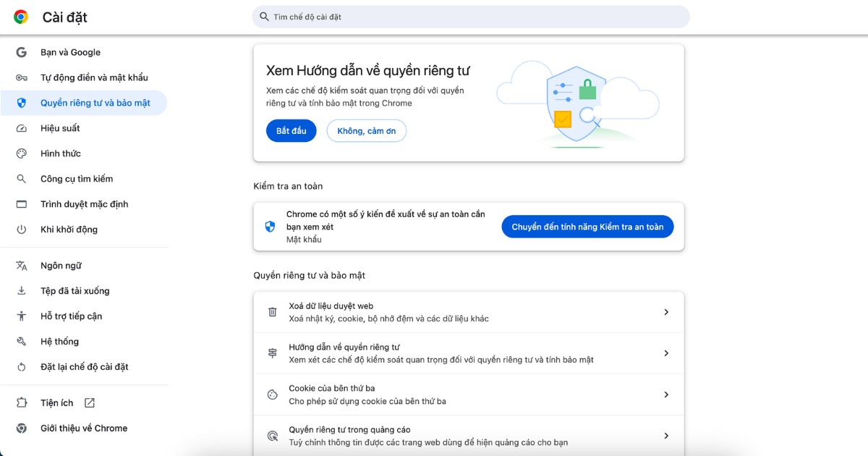Click the cookie icon for third-party cookies

click(273, 394)
